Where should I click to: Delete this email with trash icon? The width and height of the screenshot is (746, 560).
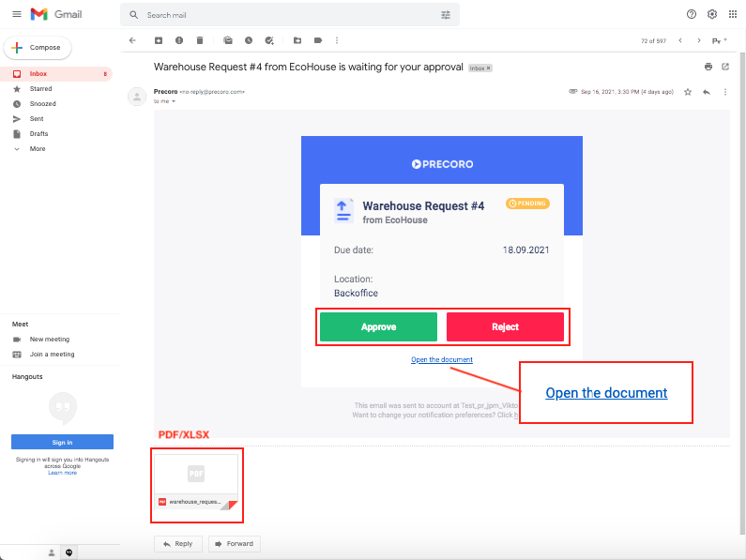(200, 40)
